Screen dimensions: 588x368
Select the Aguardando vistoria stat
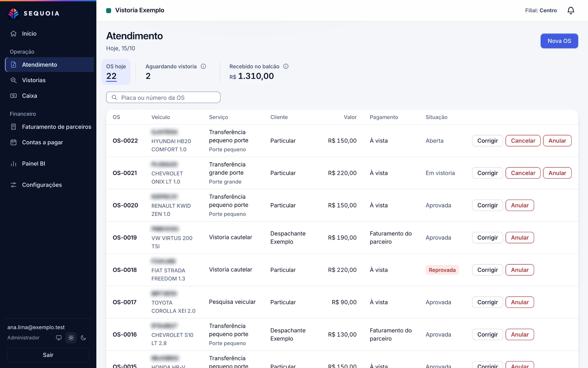point(175,72)
